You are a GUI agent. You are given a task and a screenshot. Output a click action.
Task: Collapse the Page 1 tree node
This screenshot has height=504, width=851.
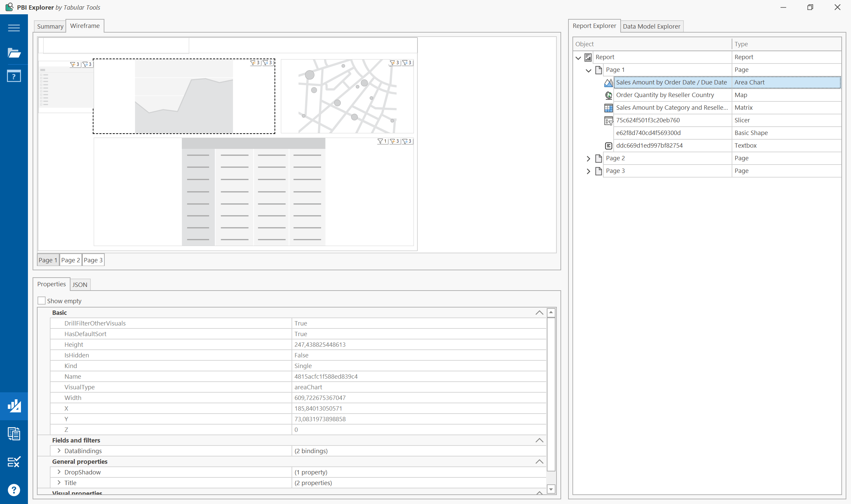[588, 70]
